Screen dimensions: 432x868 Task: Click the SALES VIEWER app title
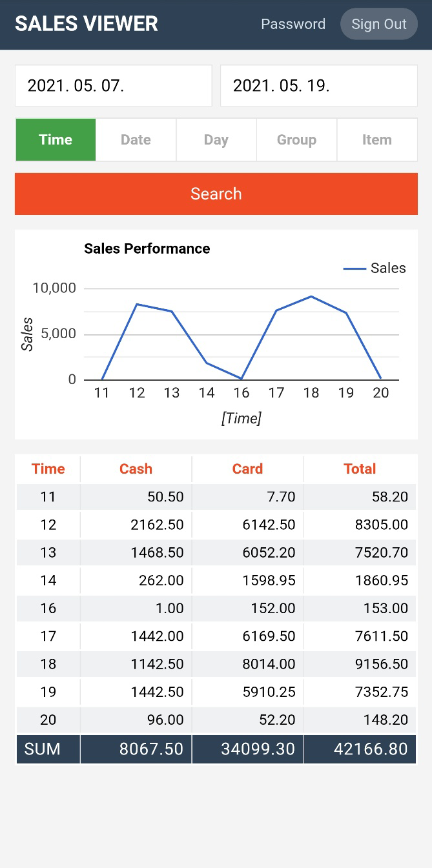tap(87, 24)
